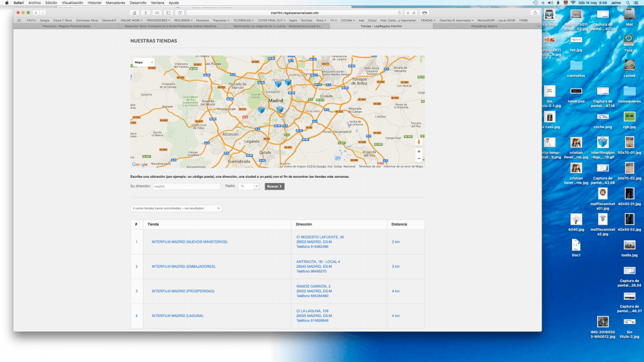Go back using Safari's back arrow
The width and height of the screenshot is (644, 362).
(36, 13)
